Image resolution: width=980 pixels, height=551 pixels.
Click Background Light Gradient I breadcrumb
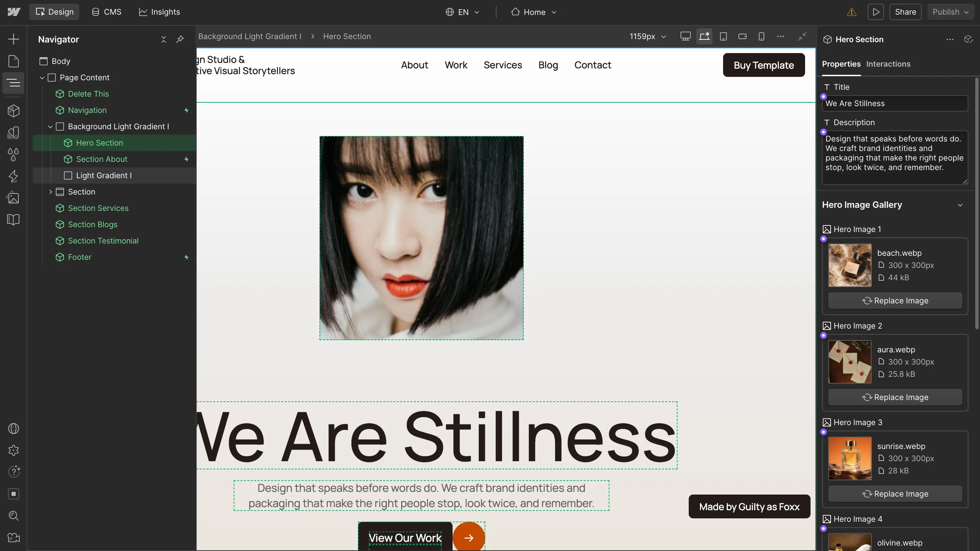pyautogui.click(x=249, y=36)
